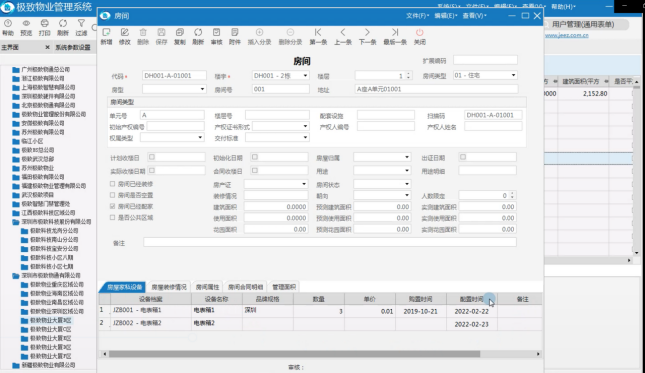Click into the 备注 input field
The image size is (645, 373).
(x=329, y=242)
